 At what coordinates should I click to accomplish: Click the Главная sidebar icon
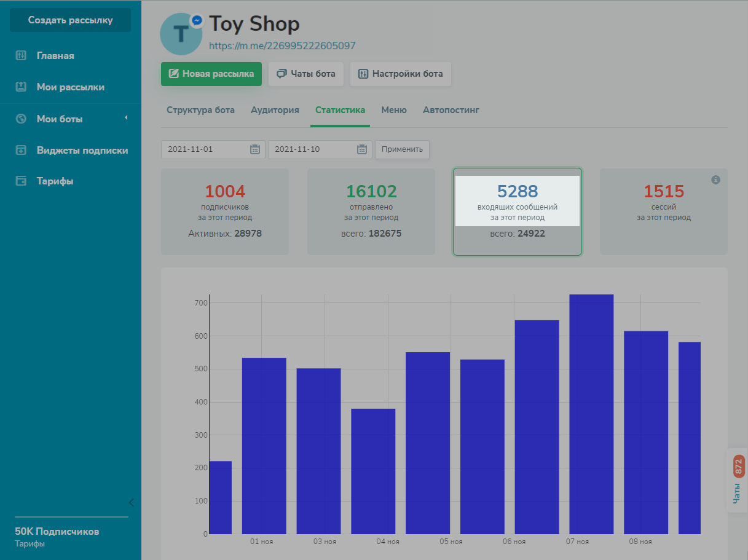click(x=21, y=55)
